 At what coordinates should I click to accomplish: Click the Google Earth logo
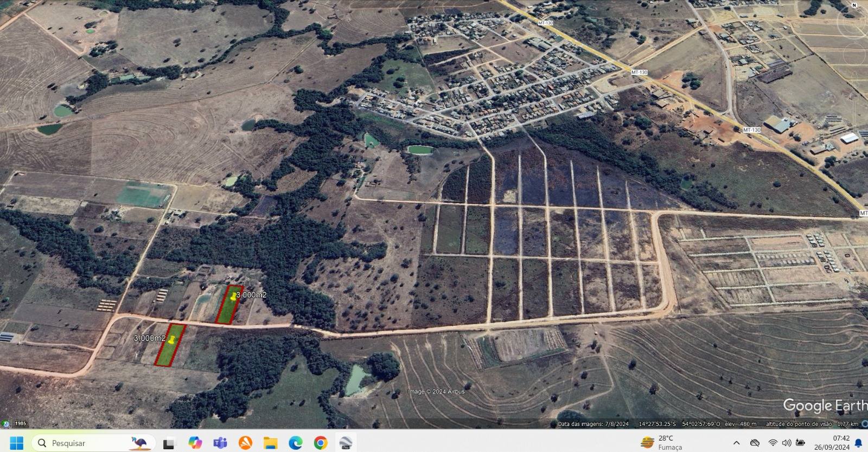pyautogui.click(x=825, y=406)
